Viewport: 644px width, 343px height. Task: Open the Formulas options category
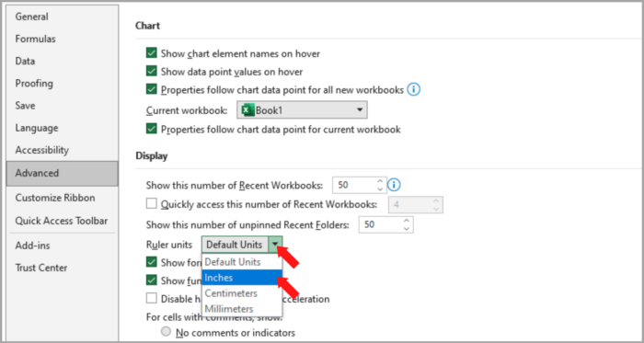35,39
